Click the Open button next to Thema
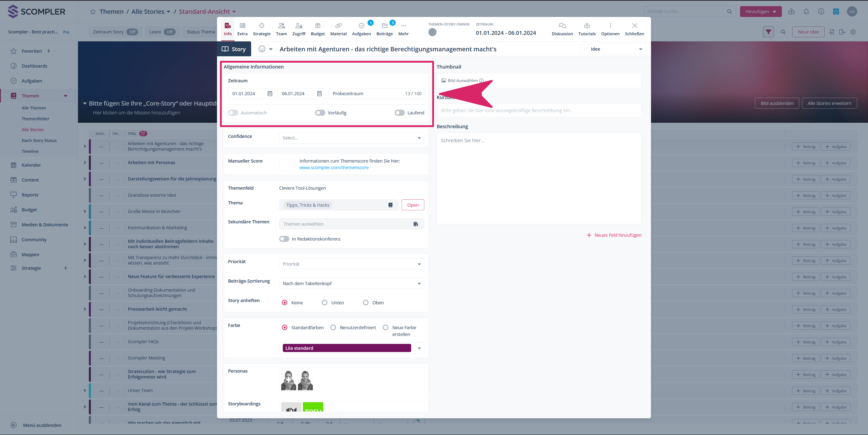The width and height of the screenshot is (868, 435). pos(413,205)
